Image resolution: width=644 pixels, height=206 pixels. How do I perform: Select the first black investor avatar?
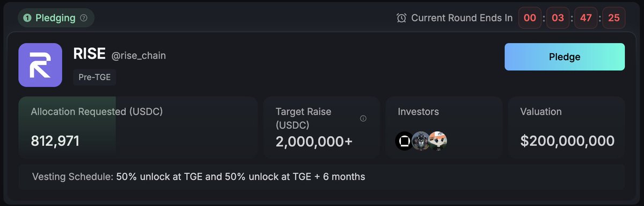click(x=405, y=141)
